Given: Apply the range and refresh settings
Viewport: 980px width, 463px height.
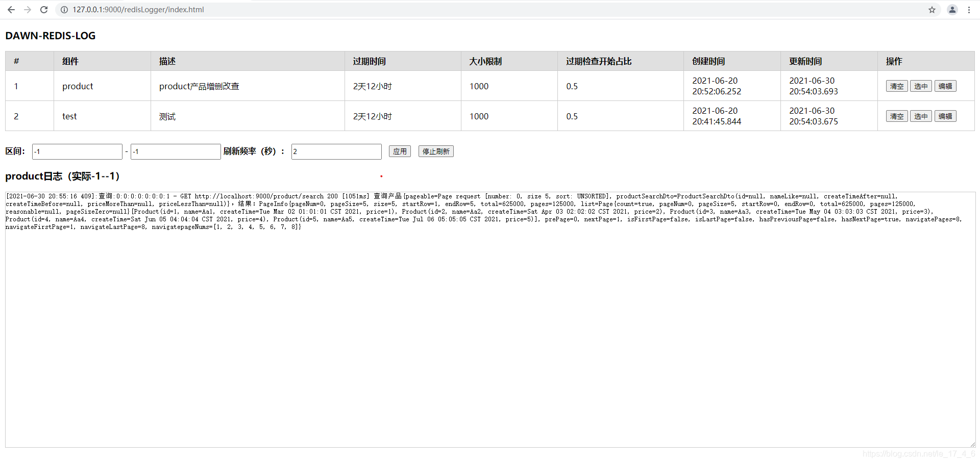Looking at the screenshot, I should point(400,151).
